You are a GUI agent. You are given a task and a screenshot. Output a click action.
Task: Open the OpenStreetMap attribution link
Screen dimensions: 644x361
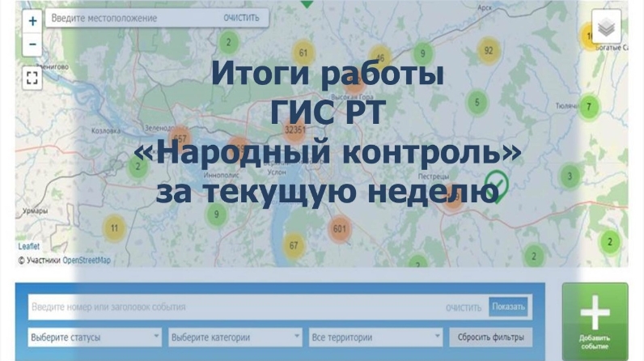point(87,261)
